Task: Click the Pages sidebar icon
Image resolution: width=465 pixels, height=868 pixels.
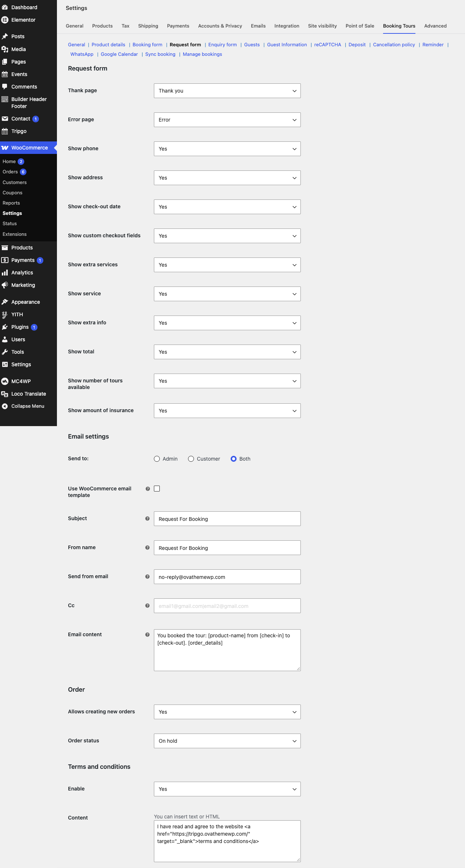Action: pos(5,62)
